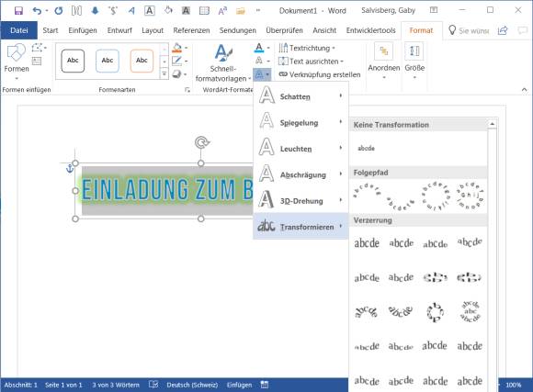Viewport: 533px width, 392px height.
Task: Open the Text ausrichten dropdown
Action: click(x=311, y=62)
